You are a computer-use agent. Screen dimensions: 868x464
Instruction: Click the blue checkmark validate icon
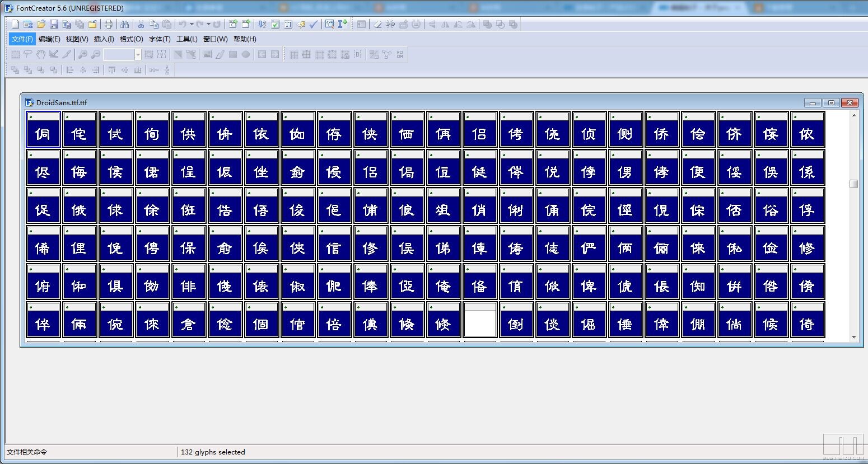pyautogui.click(x=314, y=24)
